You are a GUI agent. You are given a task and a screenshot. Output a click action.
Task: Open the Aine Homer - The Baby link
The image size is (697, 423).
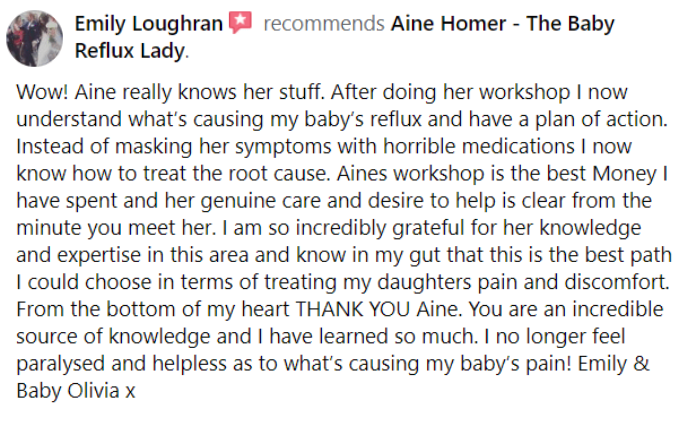[x=502, y=24]
